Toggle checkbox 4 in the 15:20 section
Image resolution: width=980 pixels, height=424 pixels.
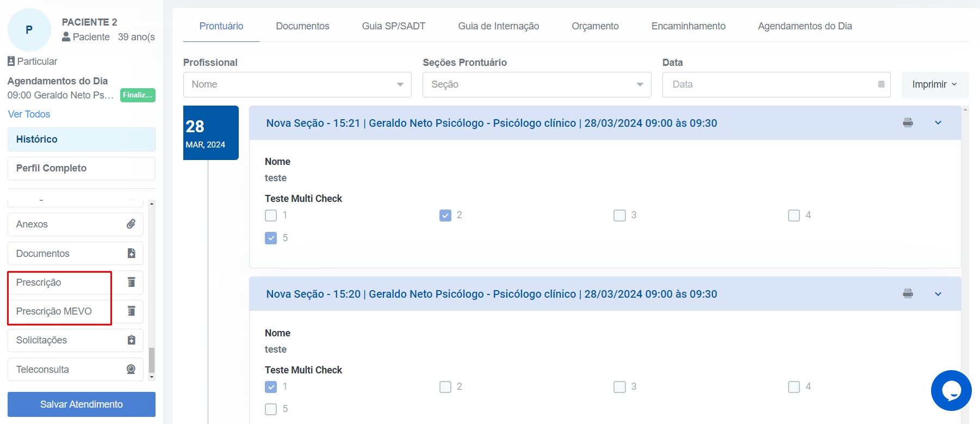pos(794,386)
